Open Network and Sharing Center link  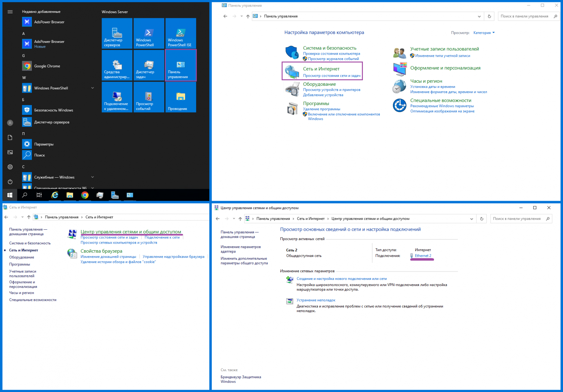131,232
